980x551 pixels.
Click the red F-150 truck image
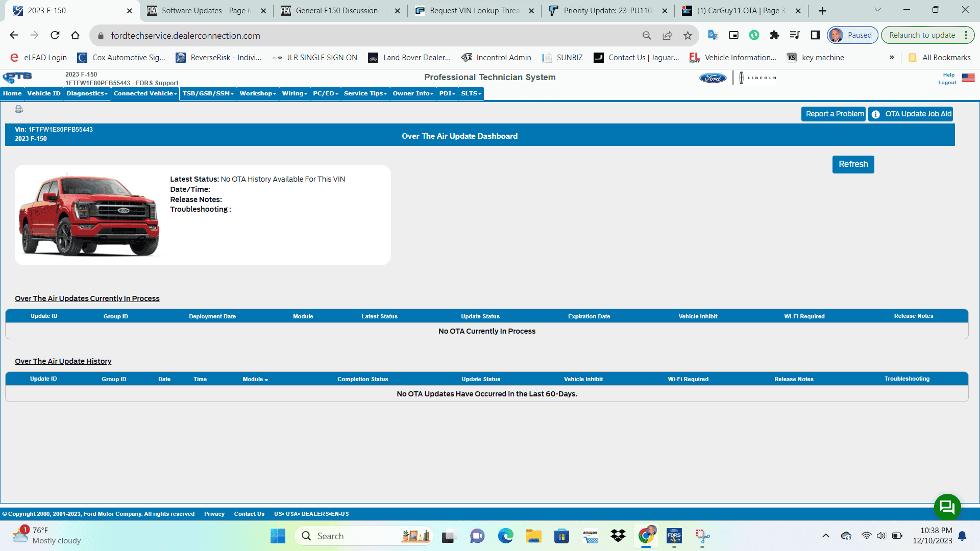pos(89,215)
